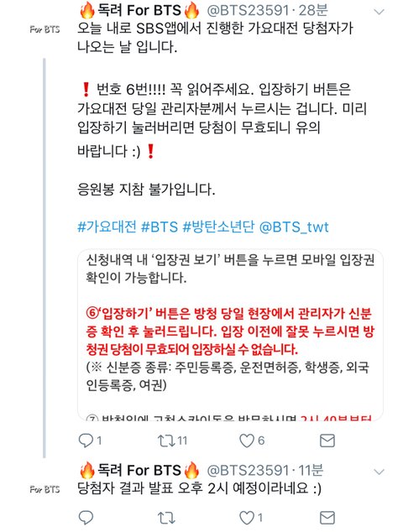Viewport: 403px width, 532px height.
Task: Open the second tweet's dropdown chevron menu
Action: [379, 472]
